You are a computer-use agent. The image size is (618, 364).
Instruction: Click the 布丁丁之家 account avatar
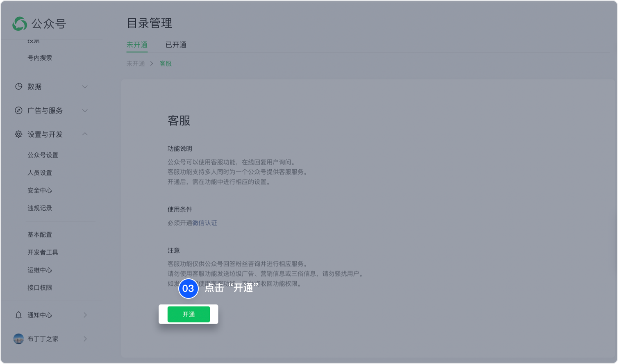coord(18,339)
